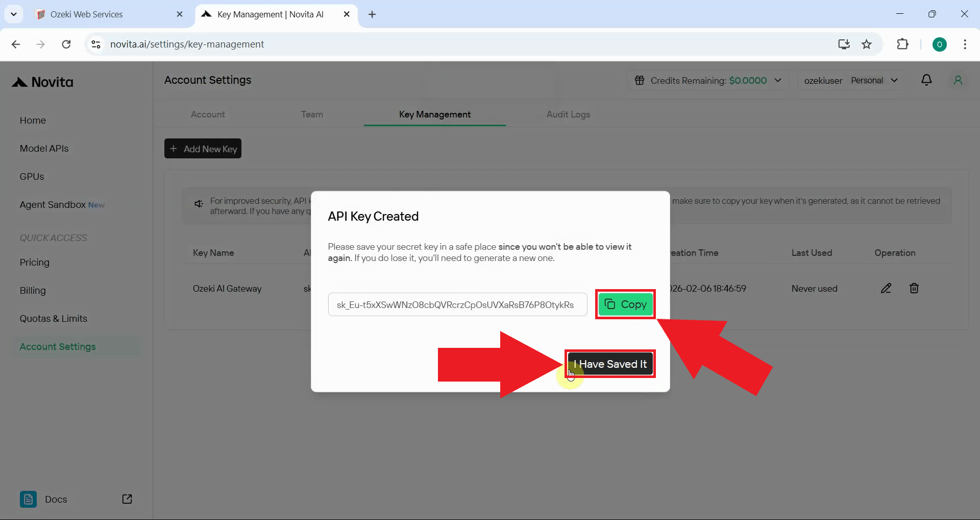Confirm with I Have Saved It
The width and height of the screenshot is (980, 520).
[610, 364]
